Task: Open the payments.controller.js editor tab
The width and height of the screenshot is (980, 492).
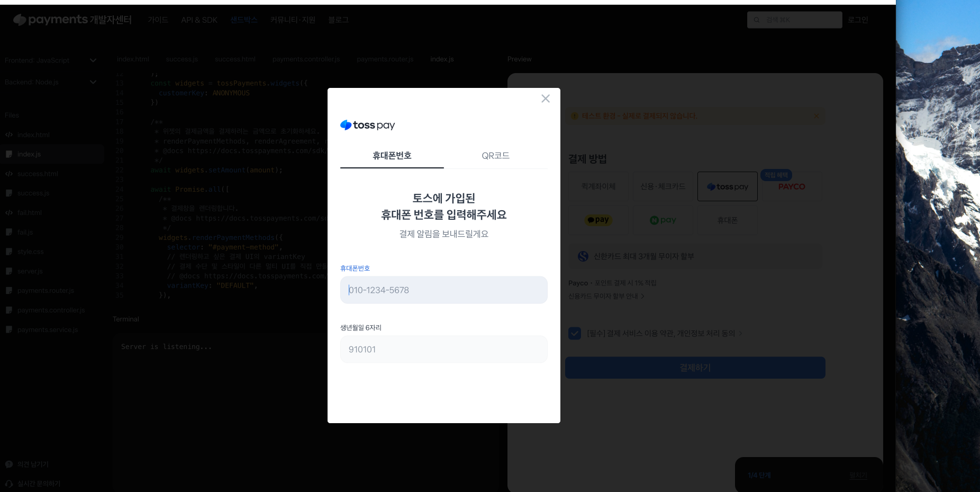Action: coord(306,59)
